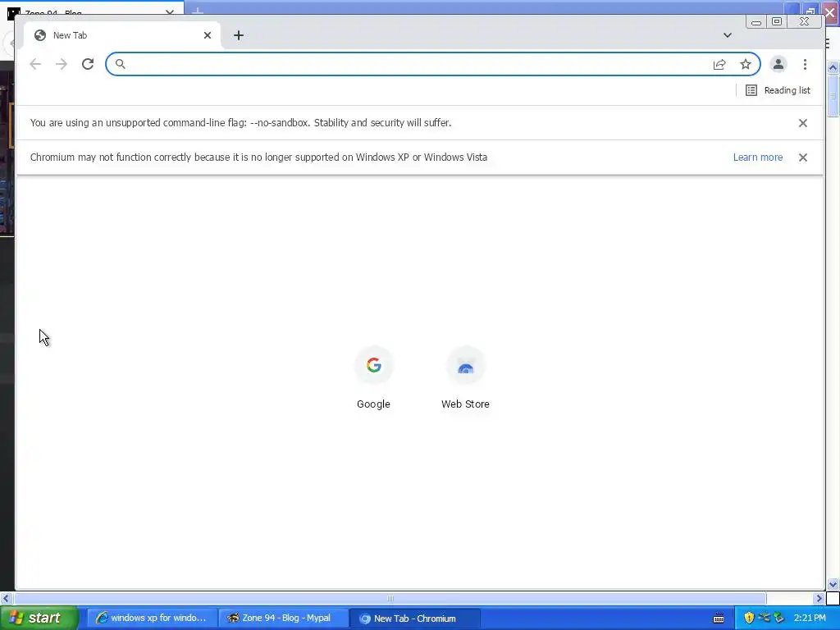Click the share page icon in address bar
Screen dimensions: 840x630
point(719,64)
